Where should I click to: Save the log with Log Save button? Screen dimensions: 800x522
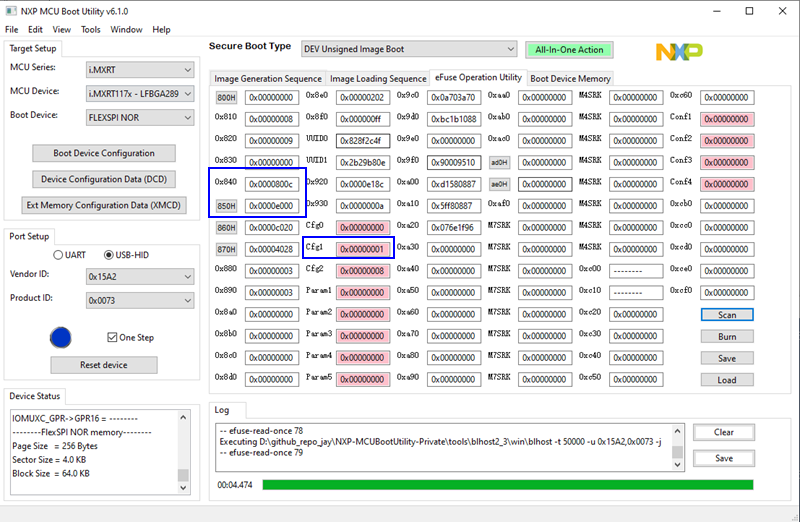723,458
